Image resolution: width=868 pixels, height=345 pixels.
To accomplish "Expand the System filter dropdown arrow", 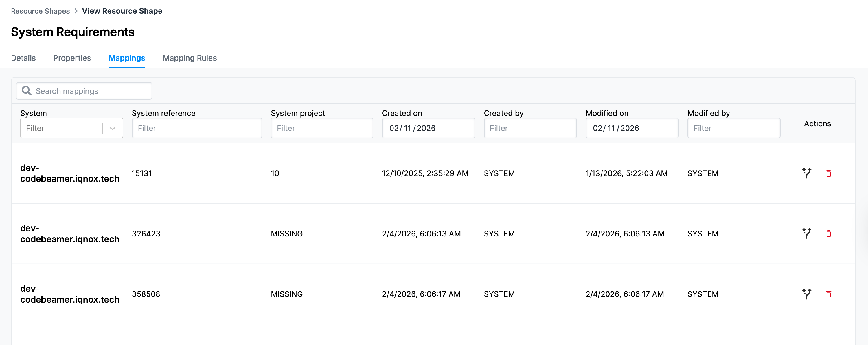I will [113, 128].
